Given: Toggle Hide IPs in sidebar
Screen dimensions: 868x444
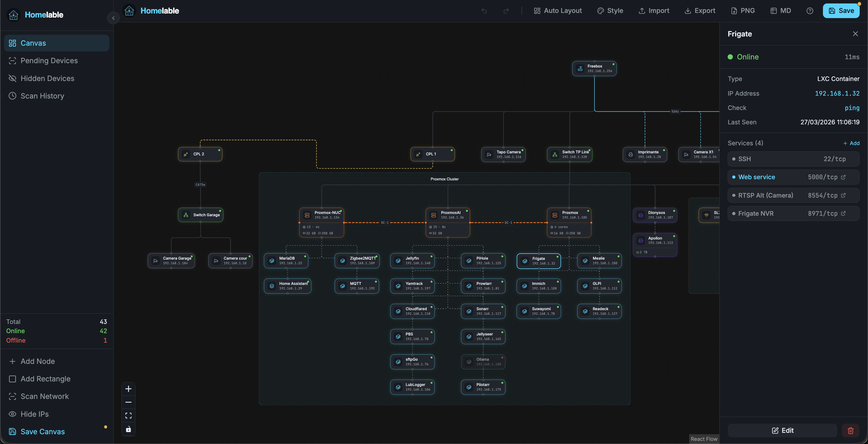Looking at the screenshot, I should 34,414.
